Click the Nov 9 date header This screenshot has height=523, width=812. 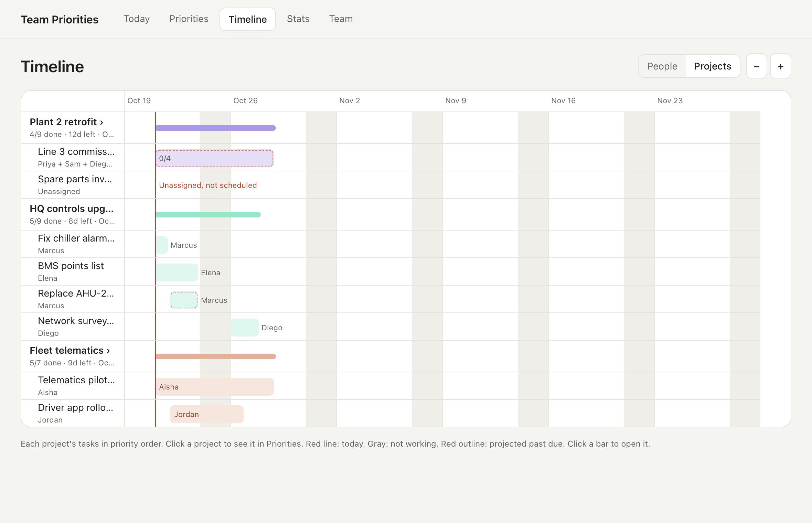456,101
